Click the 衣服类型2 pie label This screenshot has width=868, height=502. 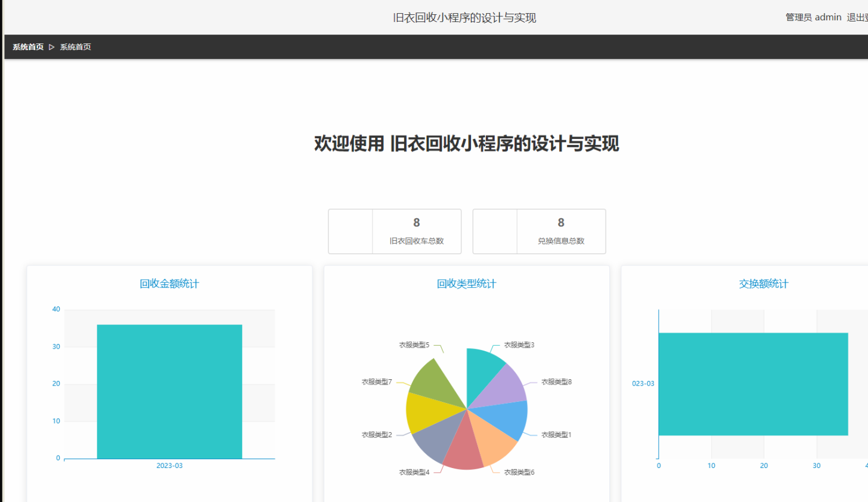point(377,435)
